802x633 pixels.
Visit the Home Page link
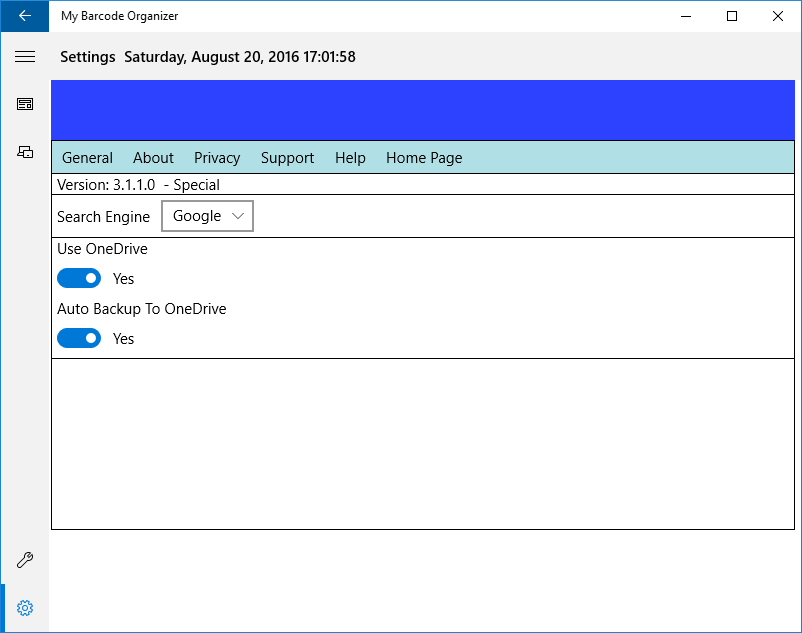[424, 157]
